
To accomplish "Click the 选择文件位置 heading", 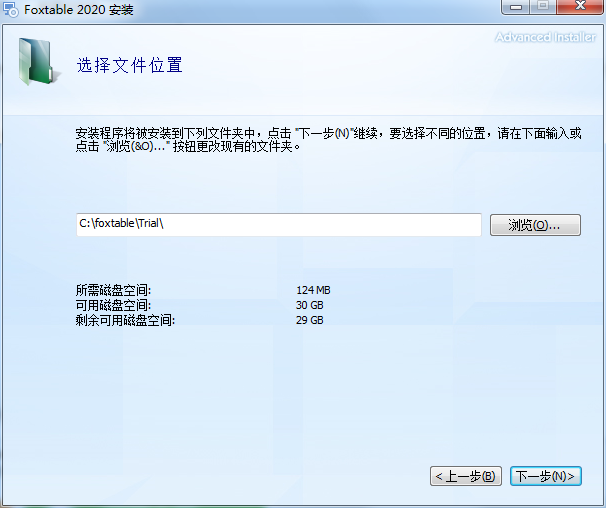I will tap(130, 66).
